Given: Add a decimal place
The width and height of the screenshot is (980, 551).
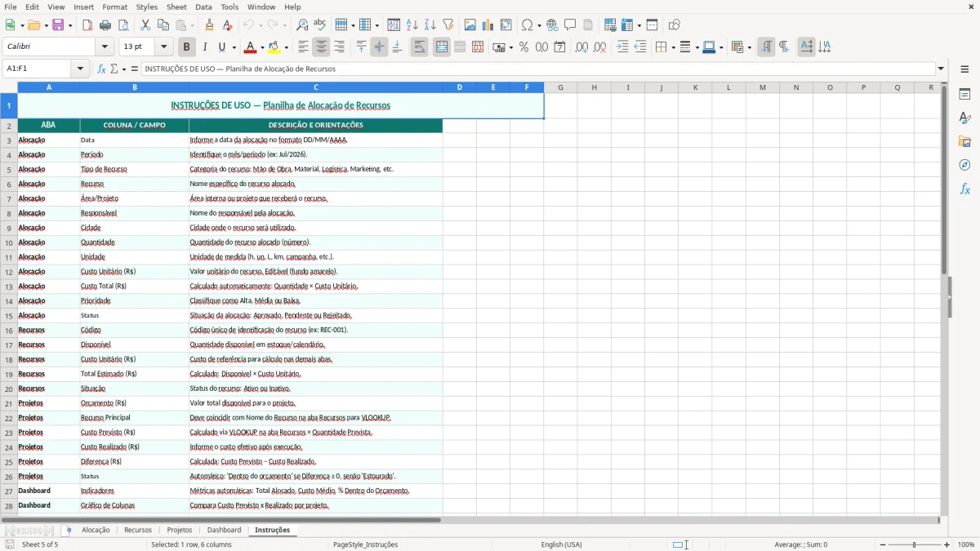Looking at the screenshot, I should (582, 47).
